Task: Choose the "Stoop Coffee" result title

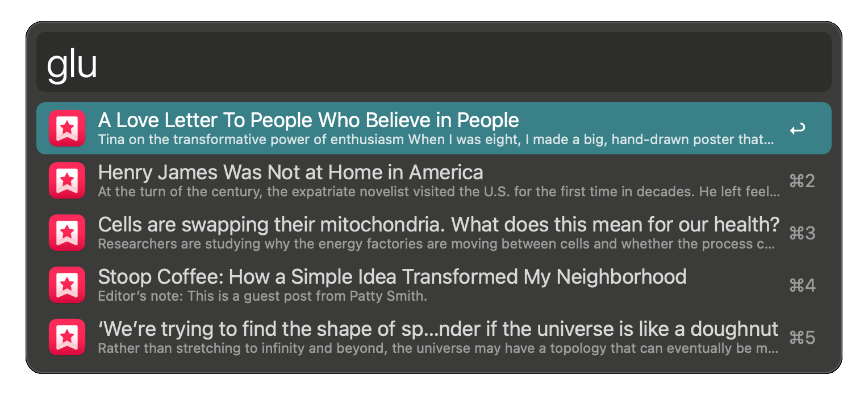Action: (x=392, y=277)
